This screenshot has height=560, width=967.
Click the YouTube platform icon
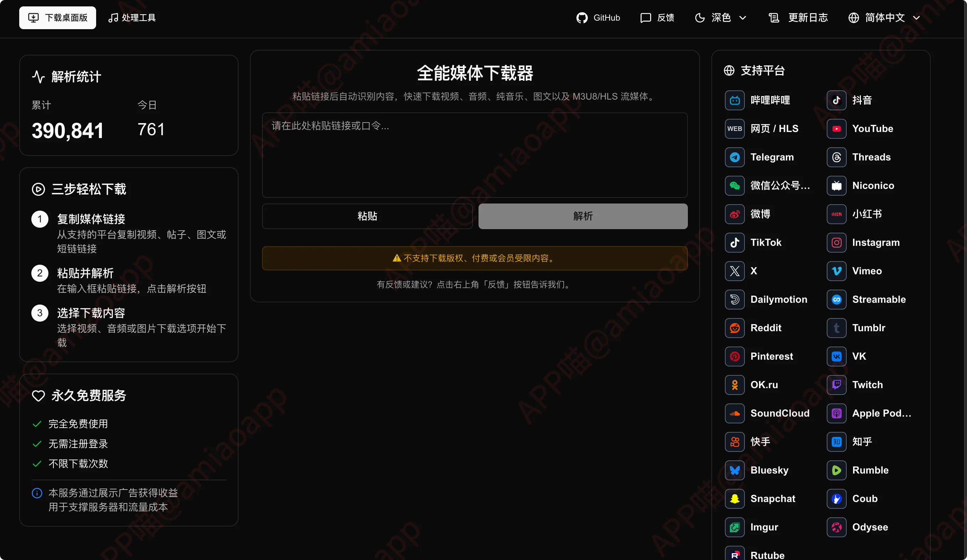836,128
